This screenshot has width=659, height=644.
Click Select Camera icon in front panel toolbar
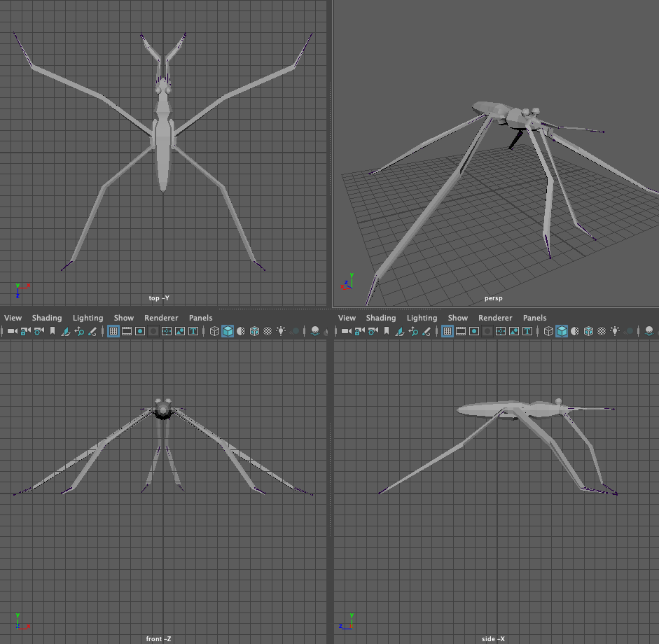[x=12, y=332]
